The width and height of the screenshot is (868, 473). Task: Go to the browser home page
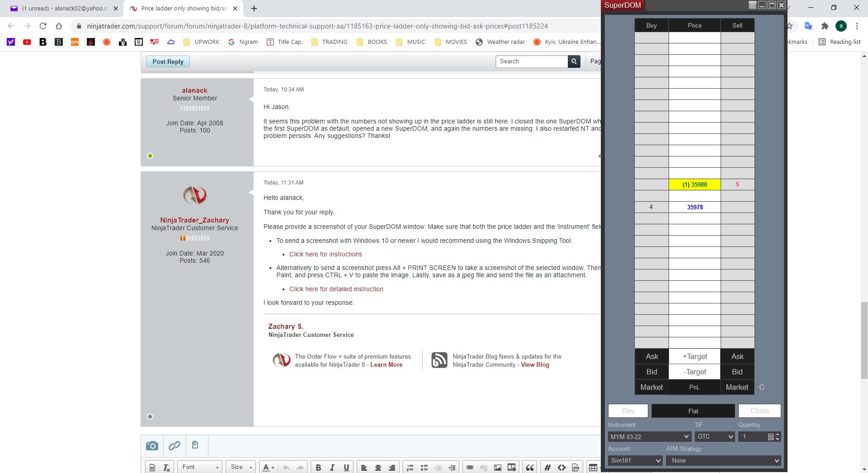point(59,26)
